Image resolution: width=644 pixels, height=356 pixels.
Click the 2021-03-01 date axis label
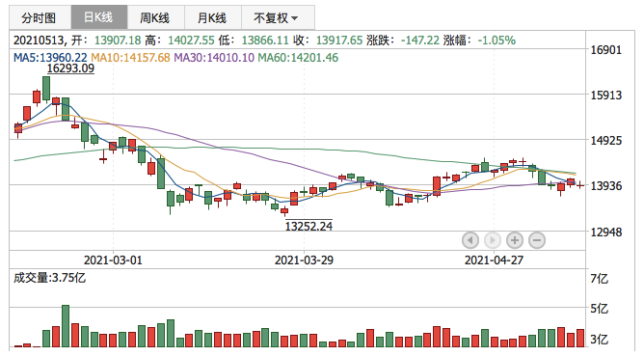[113, 260]
